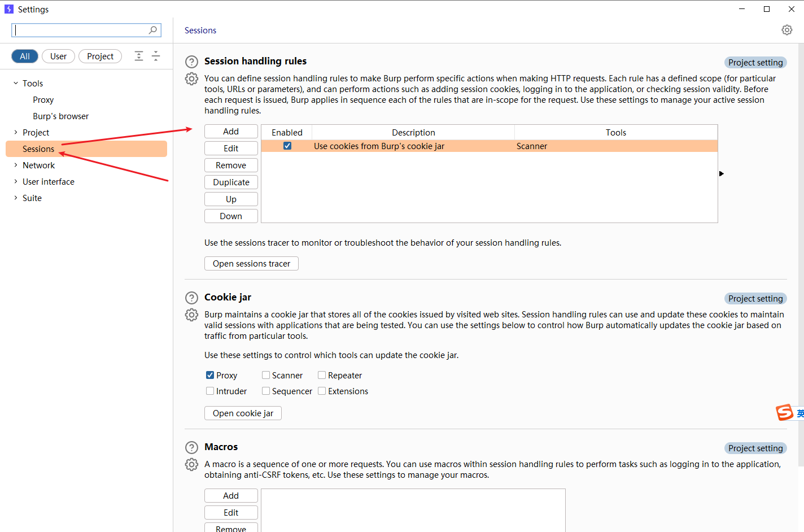The height and width of the screenshot is (532, 804).
Task: Enable the Repeater checkbox
Action: click(322, 375)
